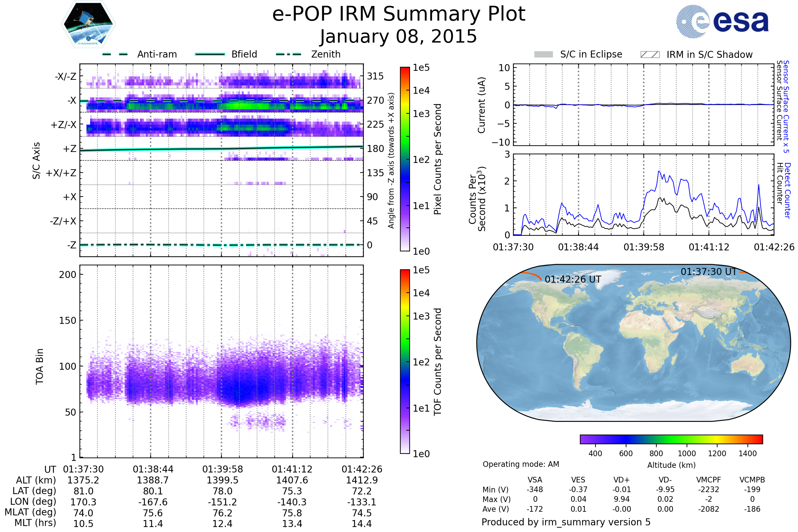This screenshot has width=798, height=532.
Task: Click the CASSIOPE satellite mission logo
Action: [88, 24]
